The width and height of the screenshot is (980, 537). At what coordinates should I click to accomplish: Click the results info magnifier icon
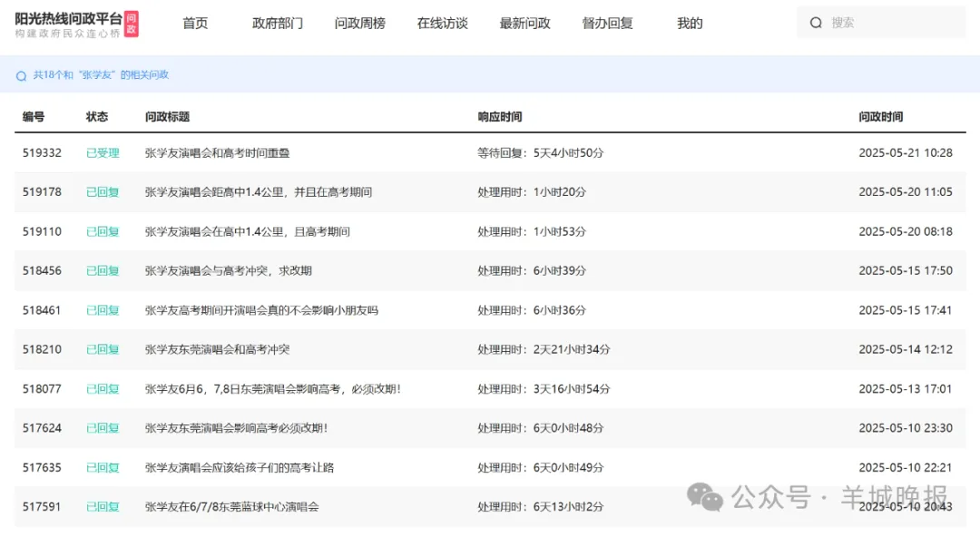click(x=21, y=76)
